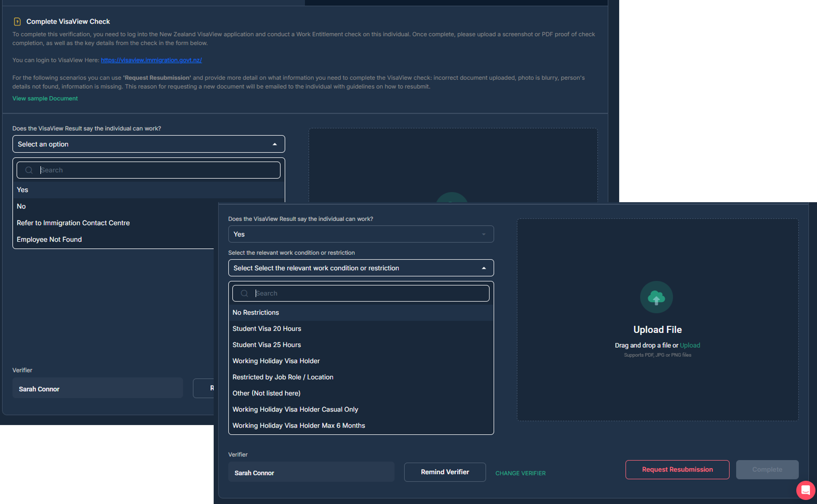Open the VisaView immigration.govt.nz link
This screenshot has height=504, width=817.
point(151,60)
